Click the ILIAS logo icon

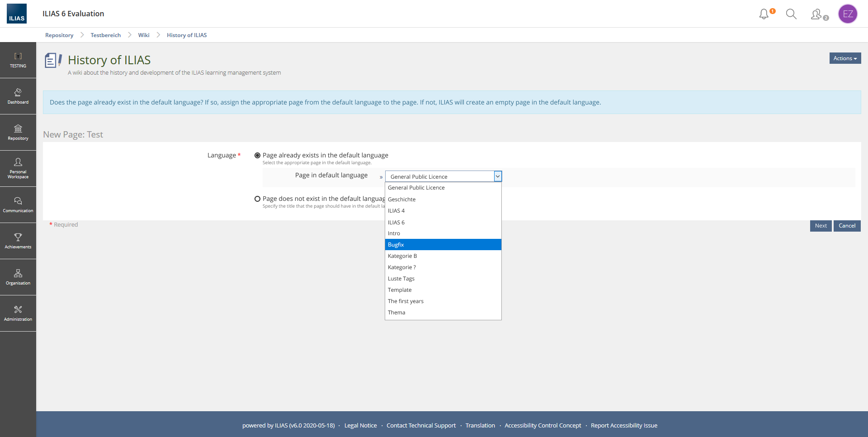coord(17,14)
